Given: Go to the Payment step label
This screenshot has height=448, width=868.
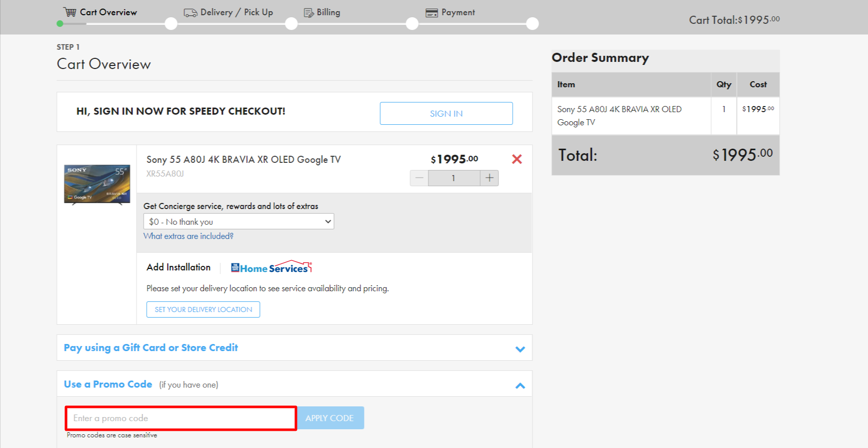Looking at the screenshot, I should pos(458,12).
